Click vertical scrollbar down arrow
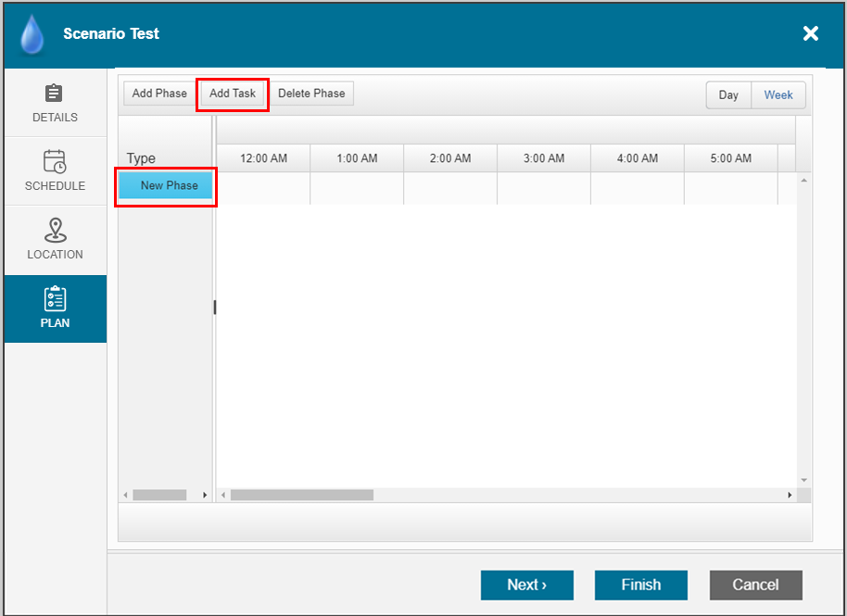The image size is (847, 616). pos(803,479)
